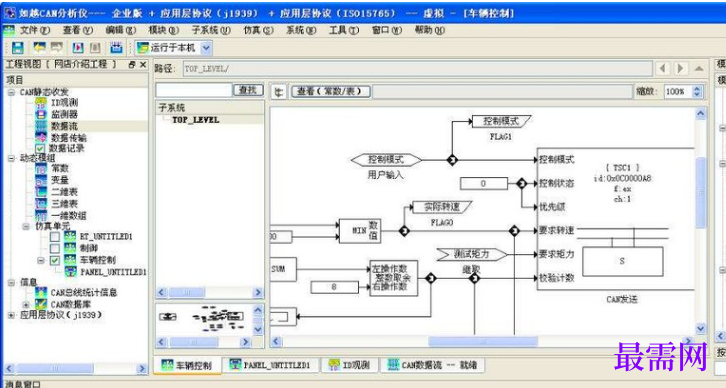This screenshot has height=388, width=726.
Task: Click the 路径 TOP_LEVEL/ path field
Action: pyautogui.click(x=417, y=69)
